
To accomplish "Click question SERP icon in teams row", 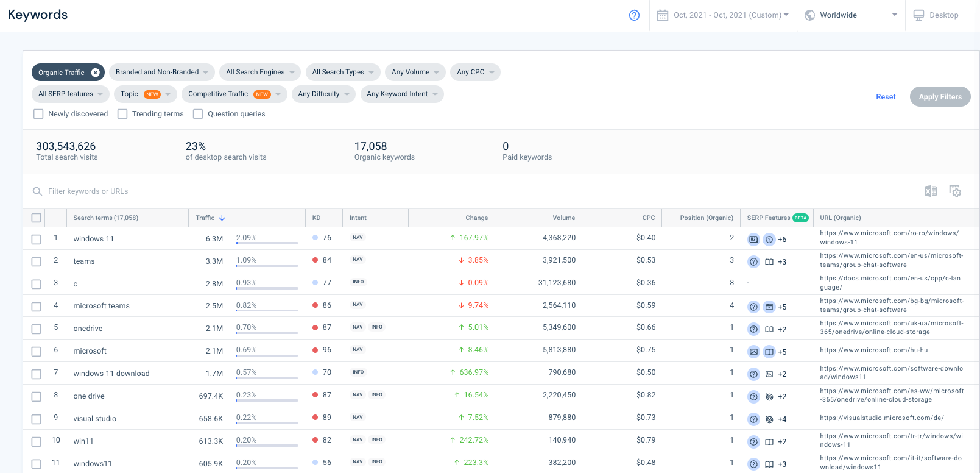I will pos(753,262).
